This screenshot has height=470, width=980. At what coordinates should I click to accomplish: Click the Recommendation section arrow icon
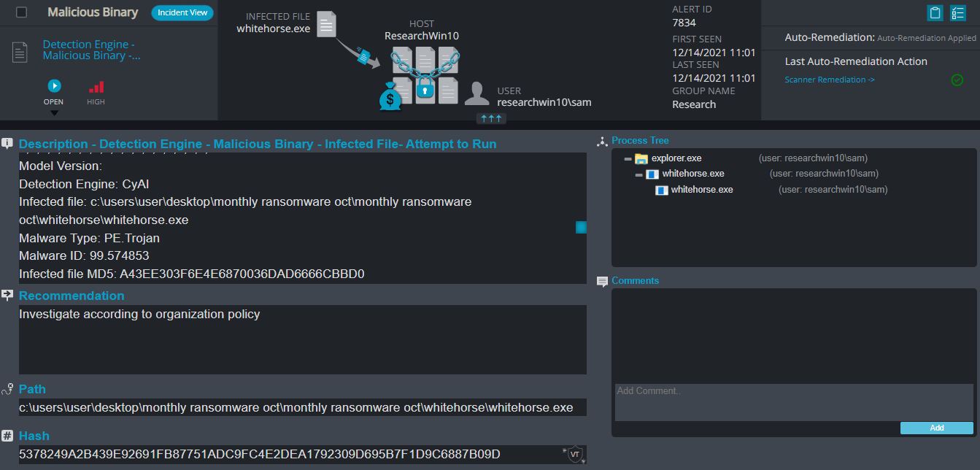click(7, 295)
